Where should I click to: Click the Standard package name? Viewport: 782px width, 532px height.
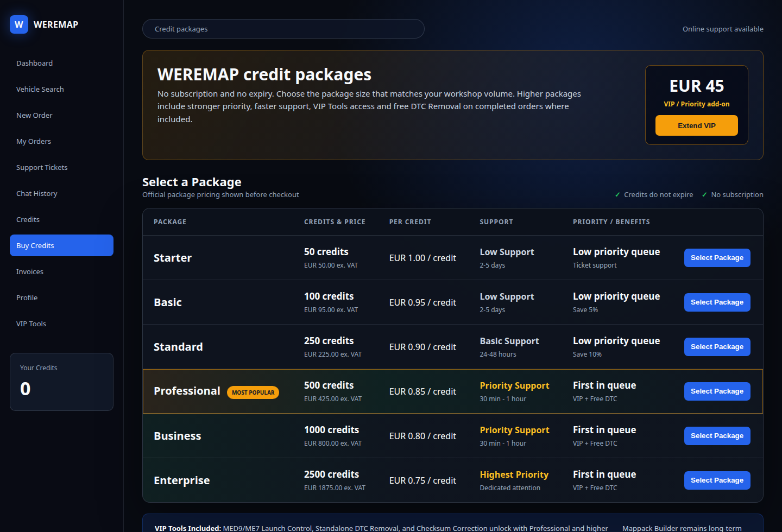178,347
